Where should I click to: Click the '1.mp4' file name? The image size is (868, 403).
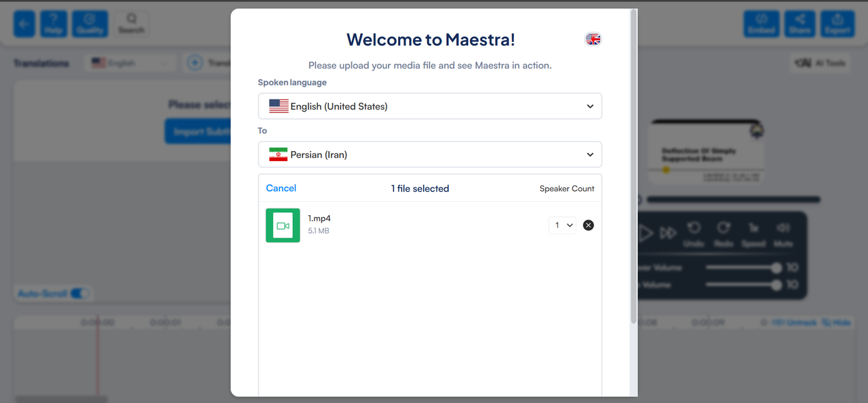pyautogui.click(x=319, y=218)
